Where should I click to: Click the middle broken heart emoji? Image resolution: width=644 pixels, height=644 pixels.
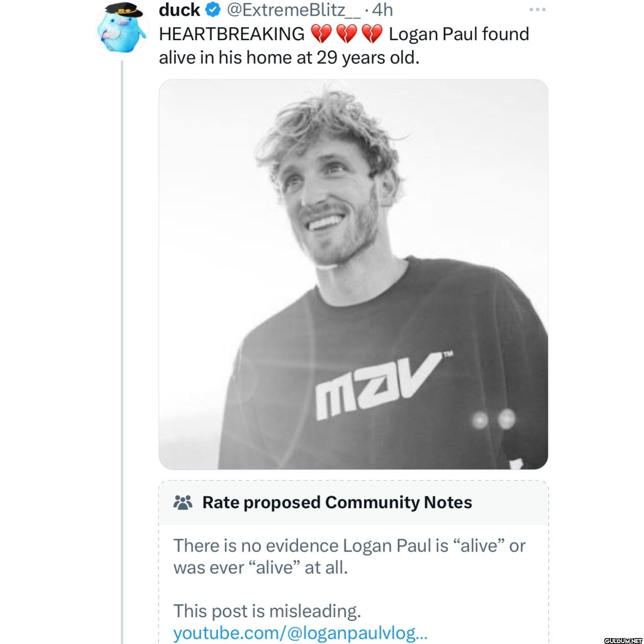point(347,34)
